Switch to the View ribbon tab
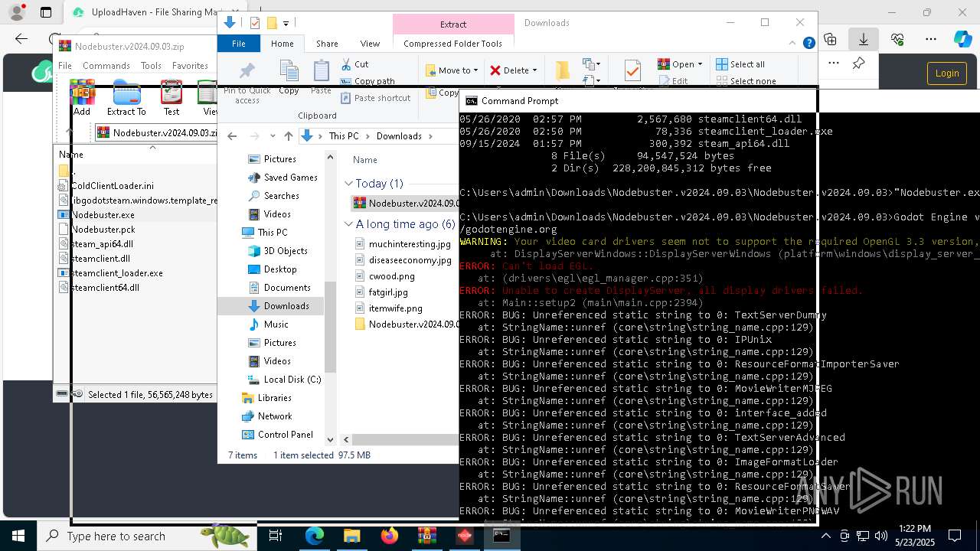This screenshot has height=551, width=980. click(x=370, y=44)
